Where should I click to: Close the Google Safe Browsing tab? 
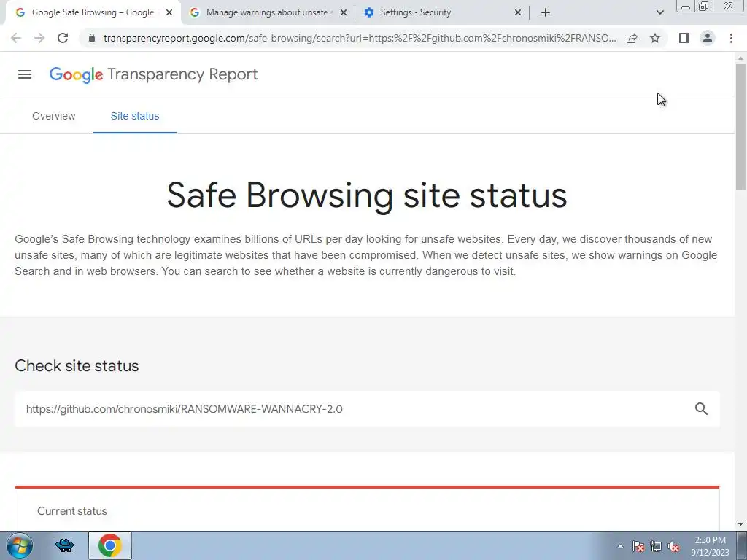(x=169, y=12)
